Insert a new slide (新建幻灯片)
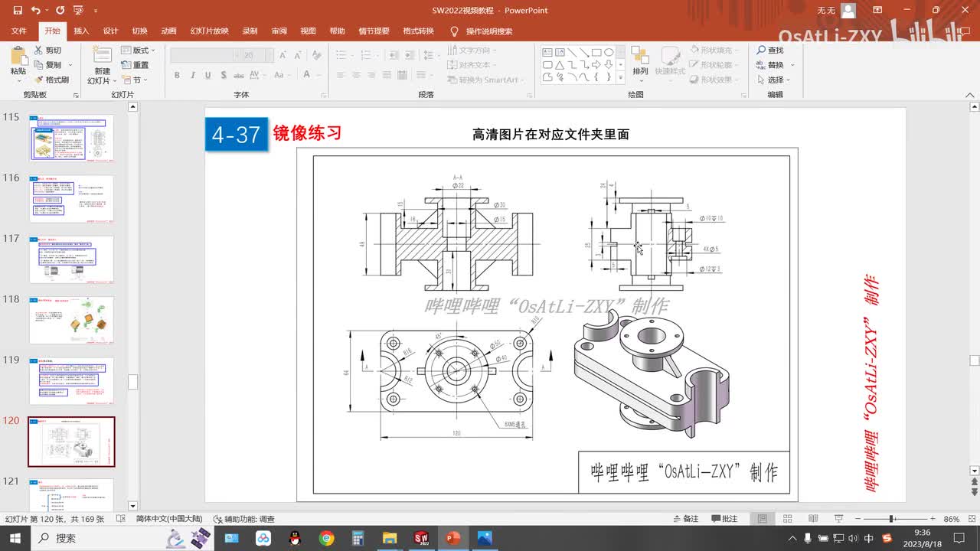The width and height of the screenshot is (980, 551). click(103, 65)
